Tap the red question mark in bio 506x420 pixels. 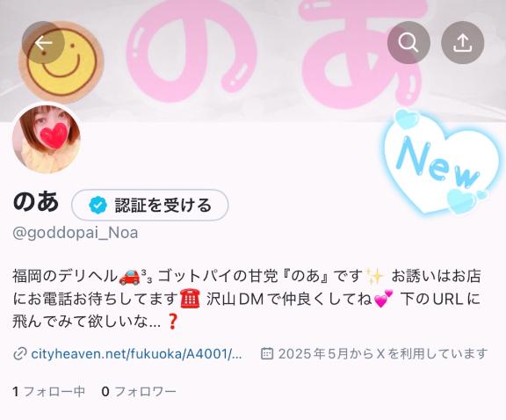click(172, 322)
